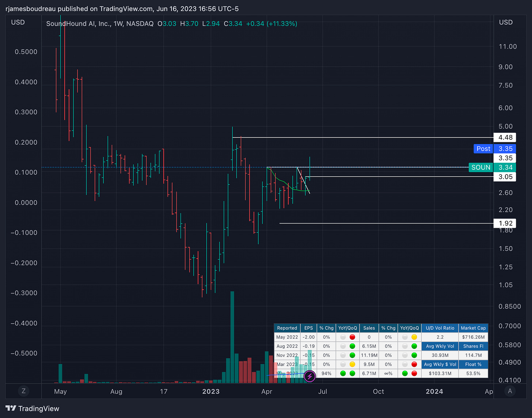
Task: Click the Jul label on the time axis
Action: pyautogui.click(x=323, y=391)
